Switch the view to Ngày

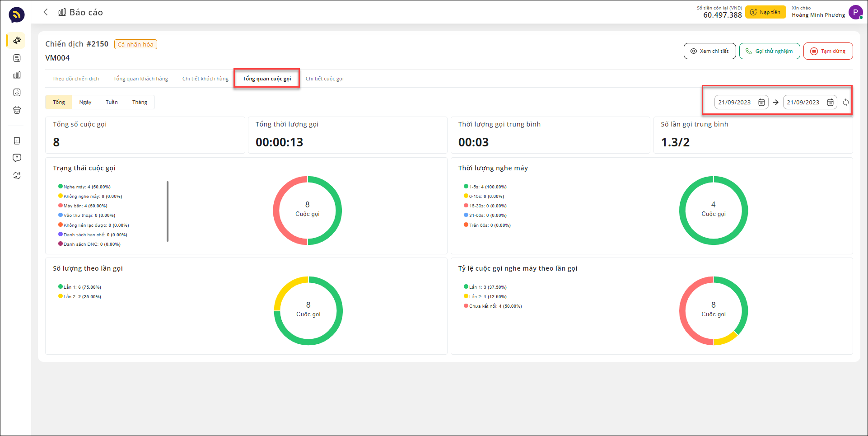click(85, 102)
